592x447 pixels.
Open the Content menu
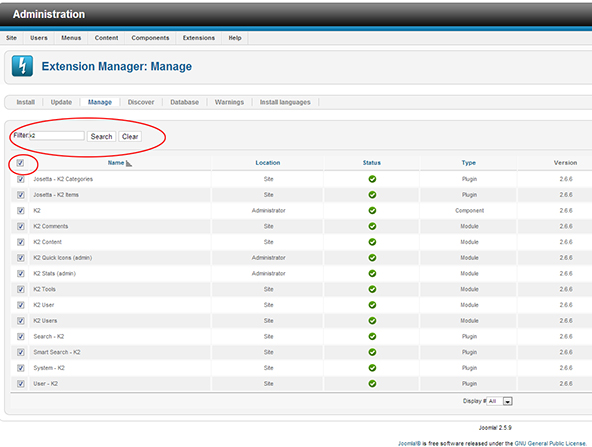106,38
